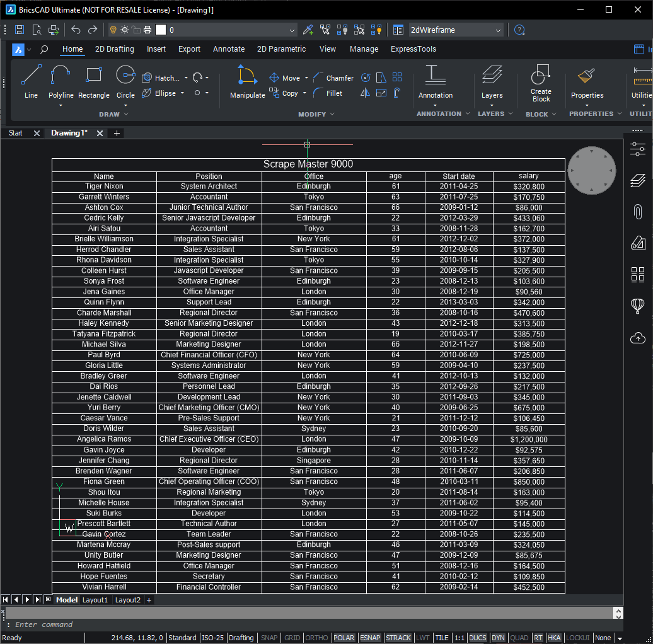This screenshot has height=644, width=653.
Task: Toggle POLAR tracking in status bar
Action: [344, 637]
